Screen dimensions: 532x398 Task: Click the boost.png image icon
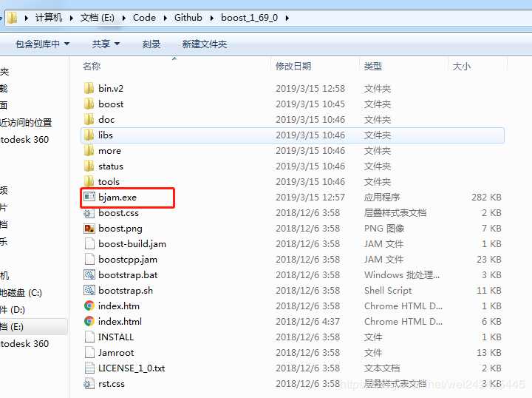89,228
